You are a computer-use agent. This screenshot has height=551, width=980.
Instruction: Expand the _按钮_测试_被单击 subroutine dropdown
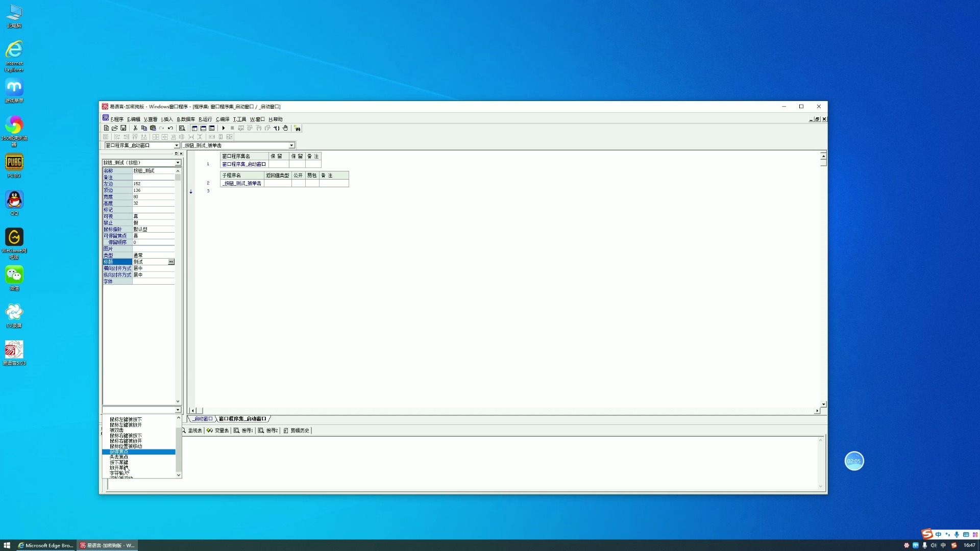coord(291,145)
